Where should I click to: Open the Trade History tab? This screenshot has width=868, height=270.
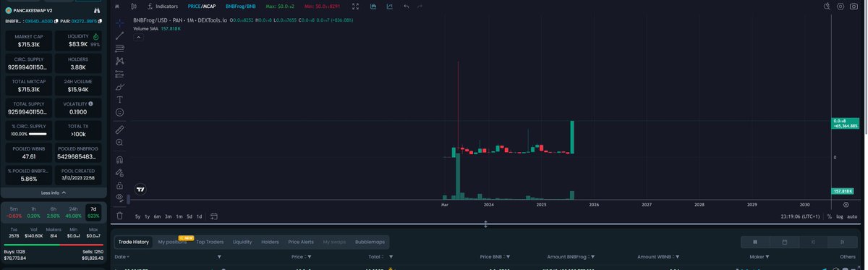(134, 242)
